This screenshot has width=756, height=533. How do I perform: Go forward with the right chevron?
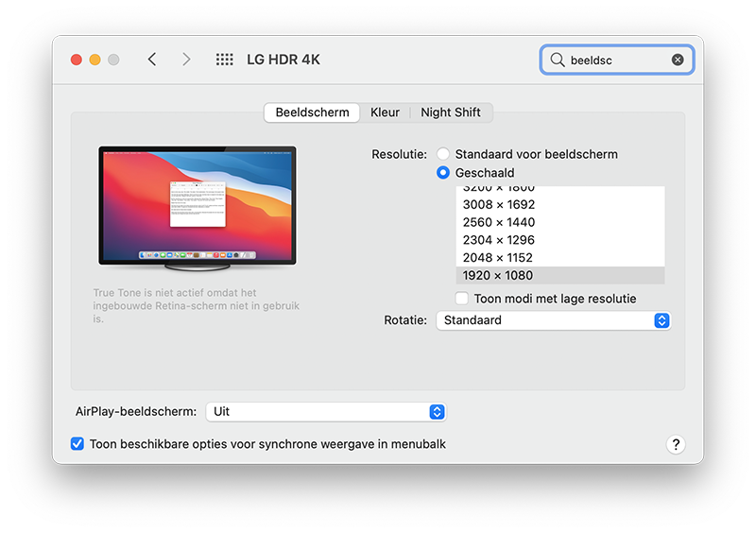coord(186,60)
